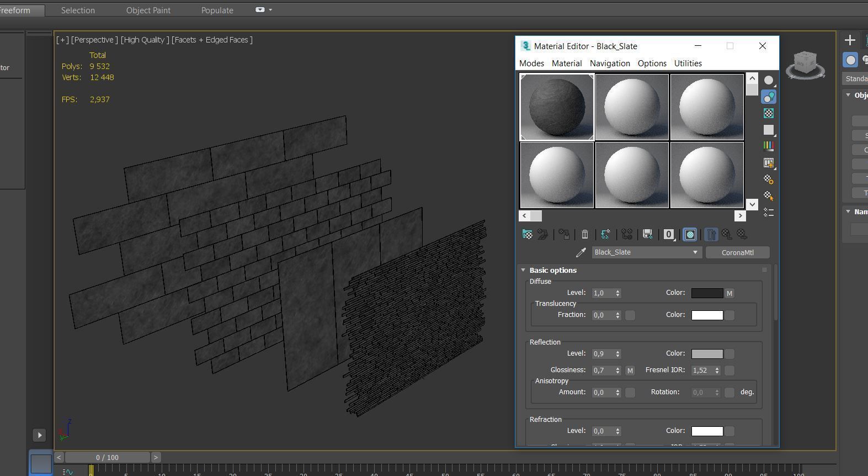Click Reflection color map slot button
The image size is (868, 476).
(x=729, y=354)
